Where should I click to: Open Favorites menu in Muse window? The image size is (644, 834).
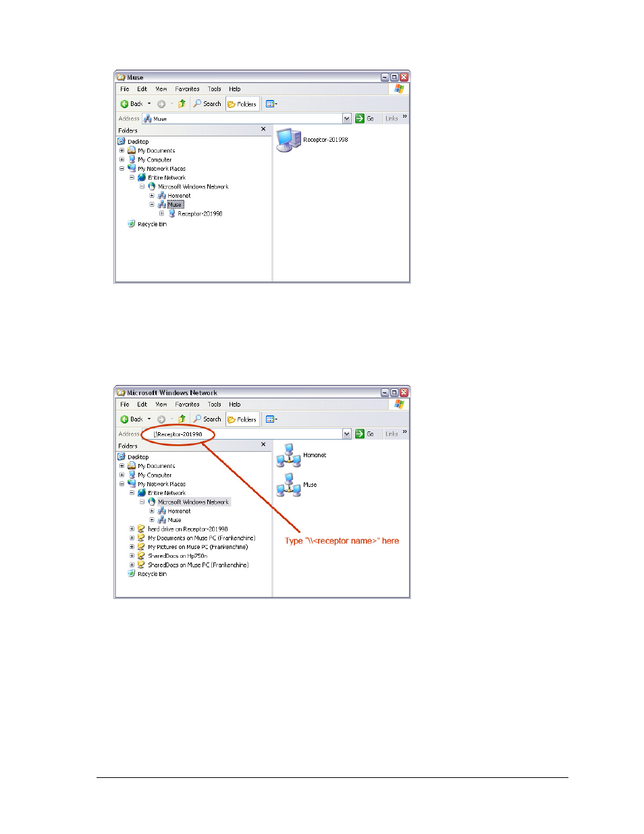click(187, 89)
